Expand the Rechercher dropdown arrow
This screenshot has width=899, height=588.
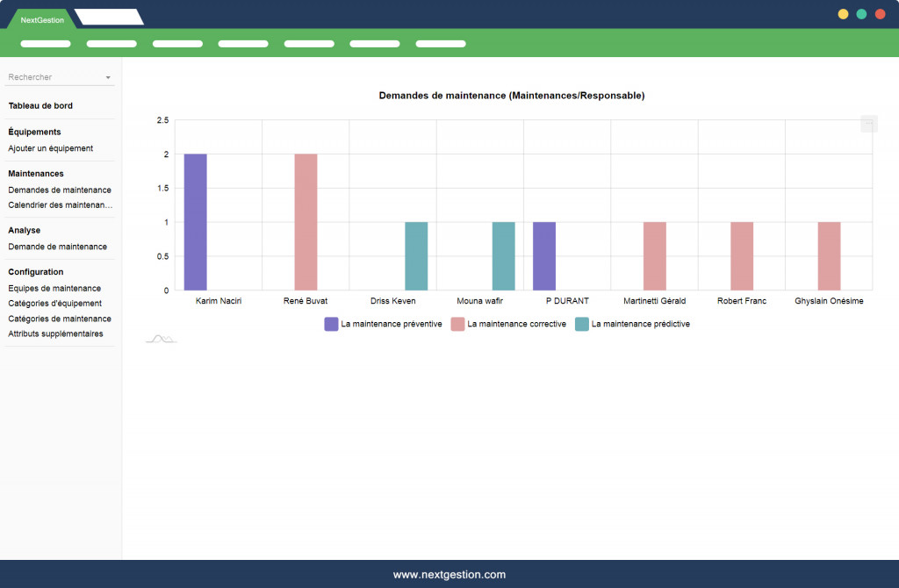coord(108,77)
